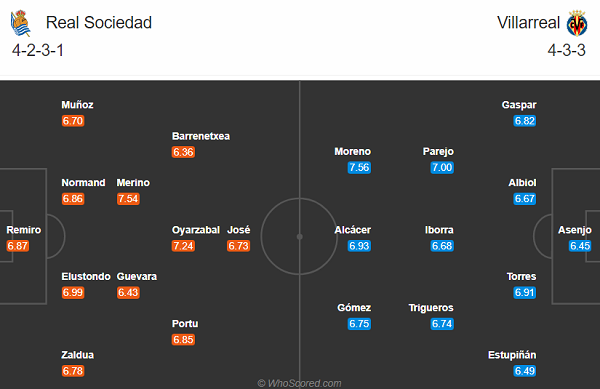600x389 pixels.
Task: Select Zaldua's 6.78 rating badge
Action: (x=73, y=371)
